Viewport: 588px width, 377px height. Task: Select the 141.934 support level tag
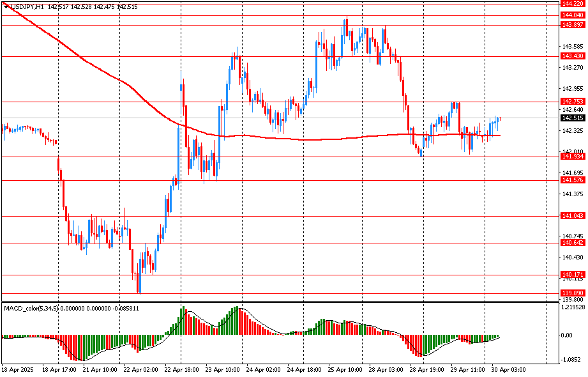573,157
